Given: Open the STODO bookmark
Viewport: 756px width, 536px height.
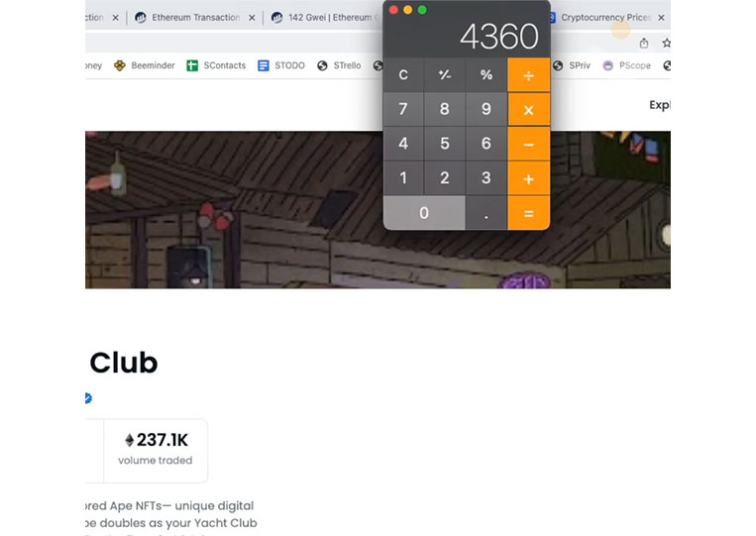Looking at the screenshot, I should click(281, 65).
